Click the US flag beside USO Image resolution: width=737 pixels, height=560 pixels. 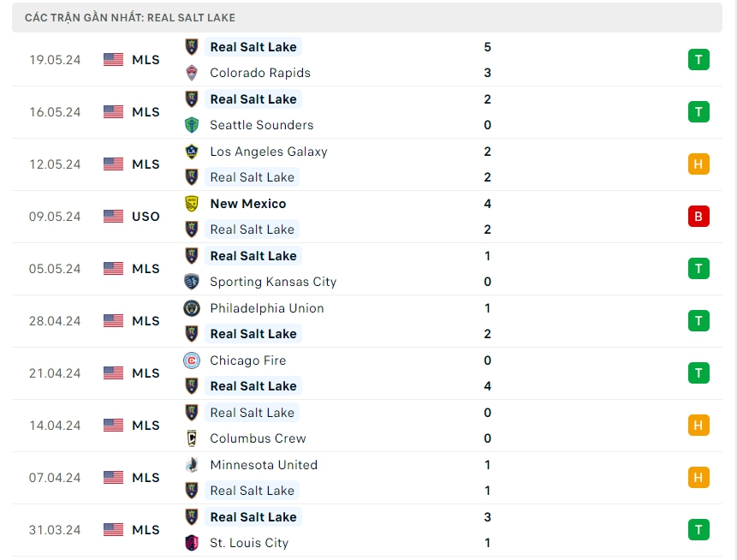click(x=113, y=217)
